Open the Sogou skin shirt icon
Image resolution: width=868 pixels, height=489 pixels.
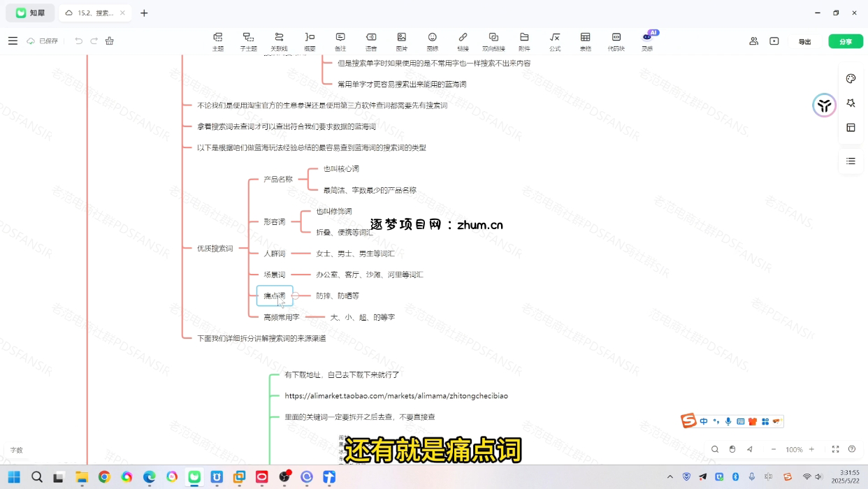coord(753,421)
